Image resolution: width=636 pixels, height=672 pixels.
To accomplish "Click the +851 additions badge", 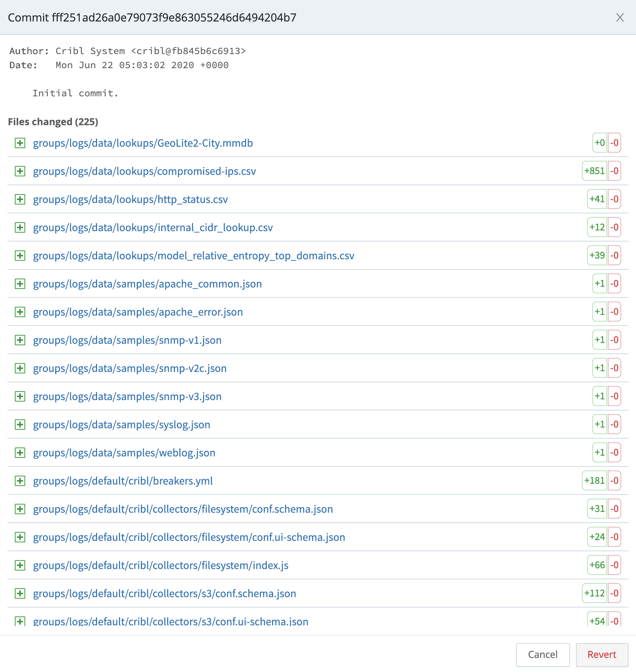I will click(594, 171).
